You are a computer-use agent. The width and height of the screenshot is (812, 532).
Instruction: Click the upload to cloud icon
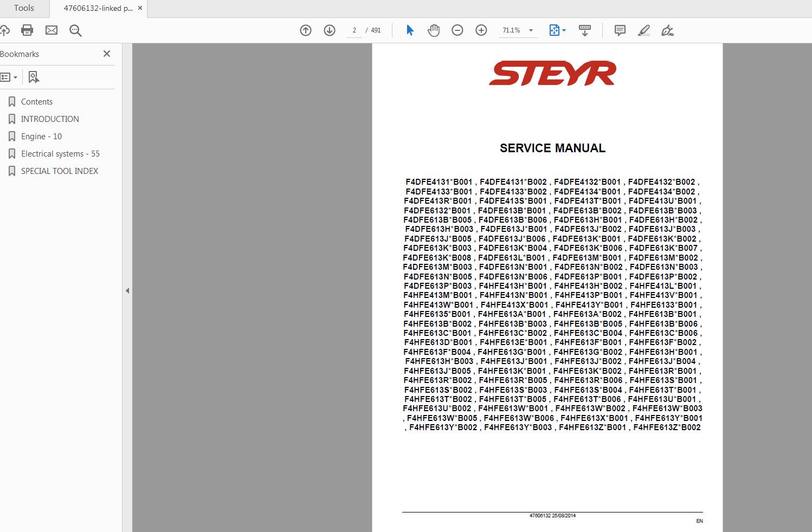click(4, 30)
